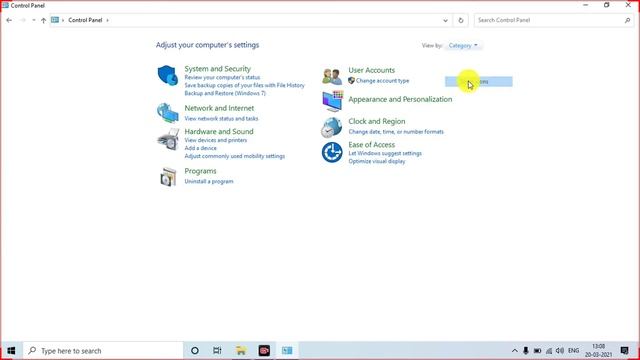This screenshot has height=360, width=640.
Task: Open the Ease of Access heading
Action: [x=371, y=144]
